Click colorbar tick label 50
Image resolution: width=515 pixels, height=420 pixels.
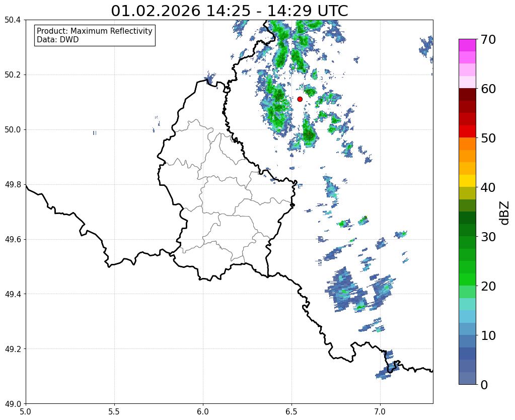[488, 138]
